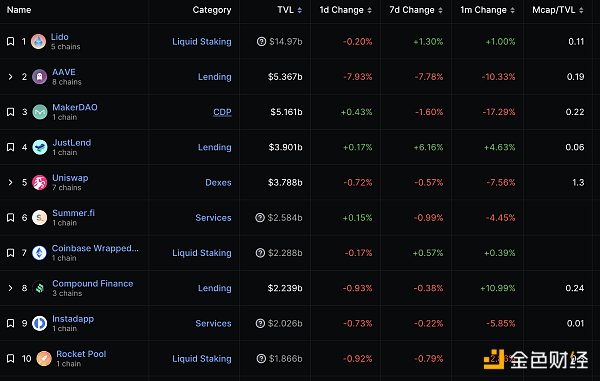The height and width of the screenshot is (381, 600).
Task: Expand the Compound Finance row chevron
Action: 11,288
